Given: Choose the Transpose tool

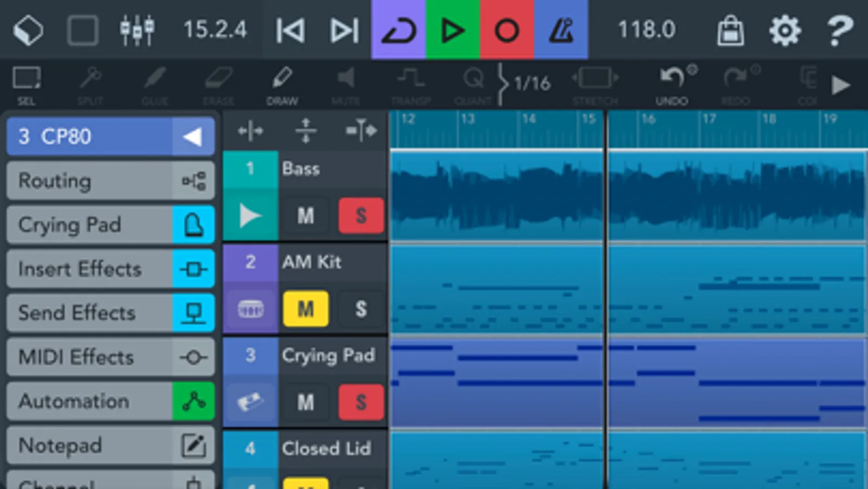Looking at the screenshot, I should point(410,85).
